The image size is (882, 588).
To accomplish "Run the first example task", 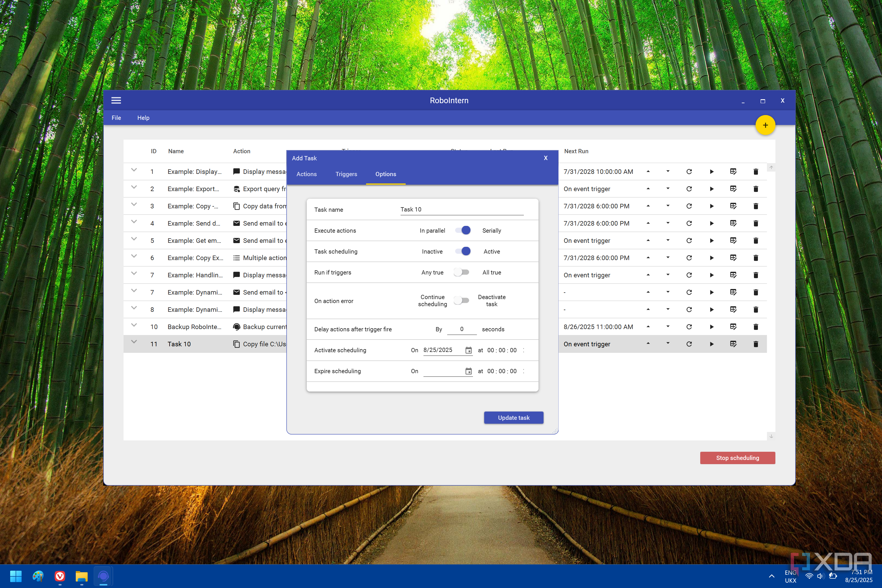I will [711, 171].
